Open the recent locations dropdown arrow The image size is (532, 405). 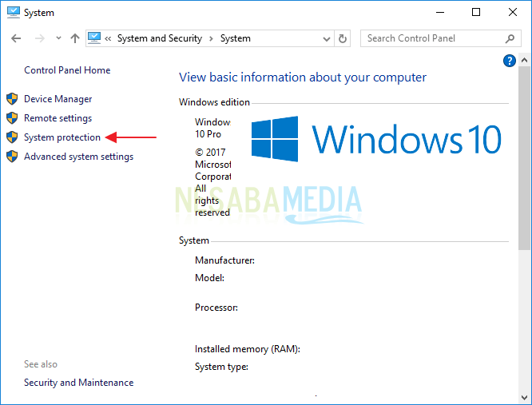(58, 38)
